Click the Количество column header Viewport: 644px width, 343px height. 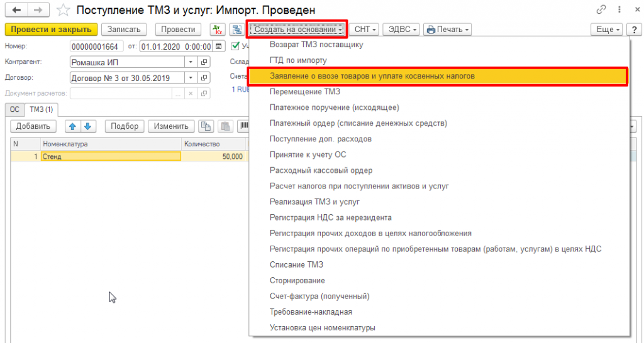(214, 144)
